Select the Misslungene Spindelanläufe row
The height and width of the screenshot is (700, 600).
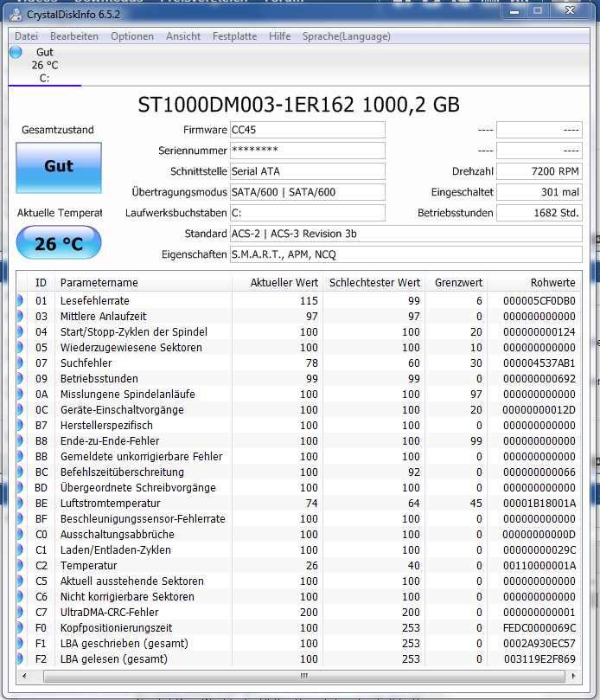(x=299, y=395)
